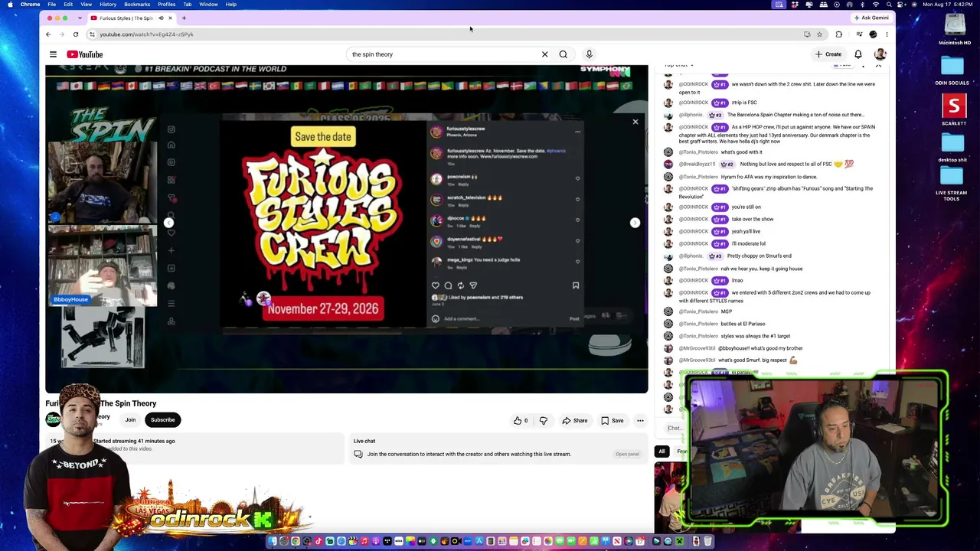Click the Chrome address bar URL
The width and height of the screenshot is (980, 551).
pyautogui.click(x=146, y=34)
